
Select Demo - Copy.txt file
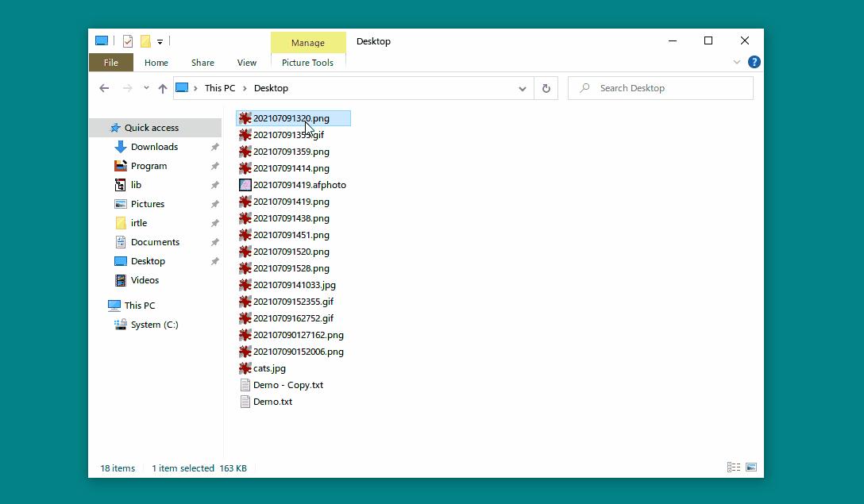[288, 385]
